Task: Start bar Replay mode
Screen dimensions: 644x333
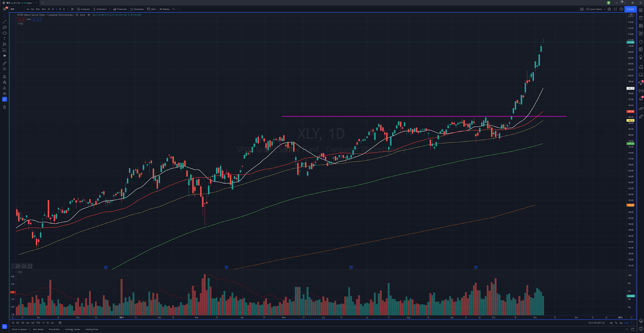Action: pos(165,9)
